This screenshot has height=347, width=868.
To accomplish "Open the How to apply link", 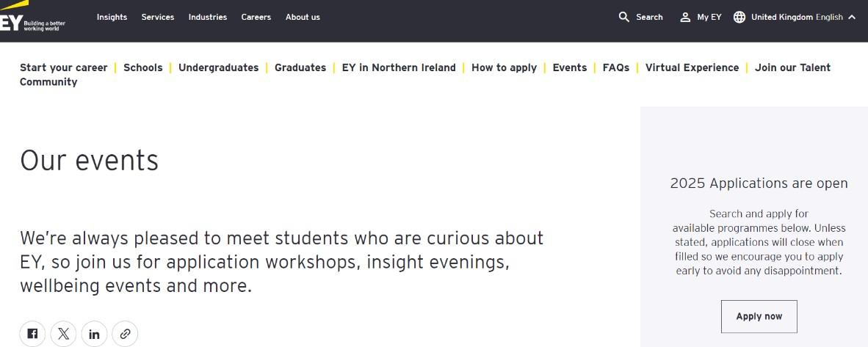I will pyautogui.click(x=504, y=67).
